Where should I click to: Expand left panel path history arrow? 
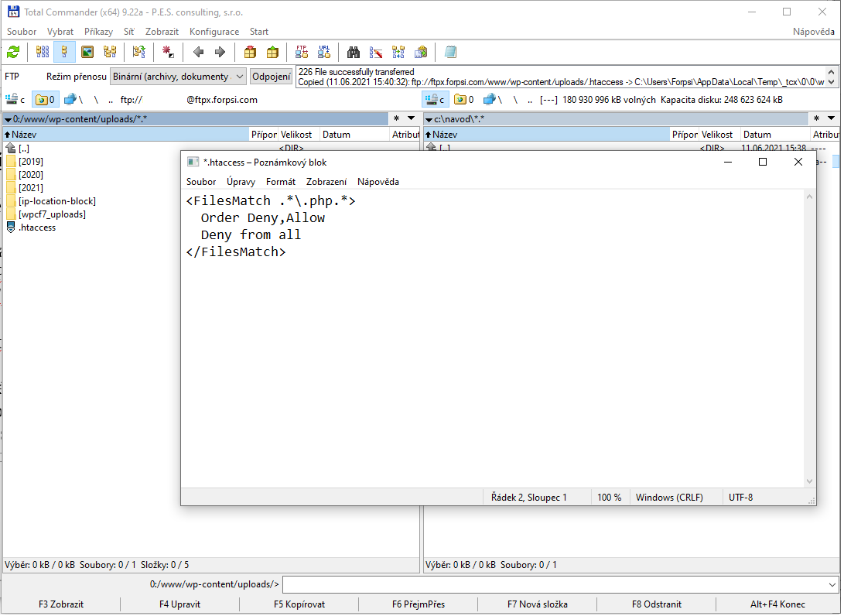point(412,118)
